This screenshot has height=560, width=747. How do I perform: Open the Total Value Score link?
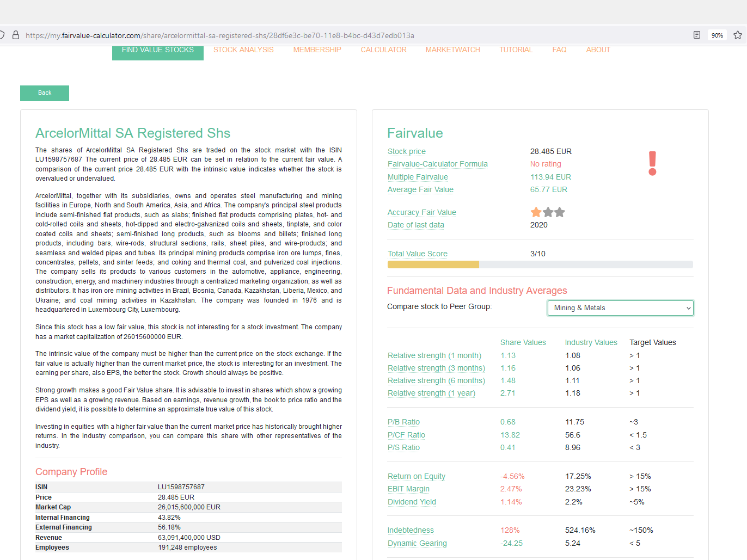[418, 254]
